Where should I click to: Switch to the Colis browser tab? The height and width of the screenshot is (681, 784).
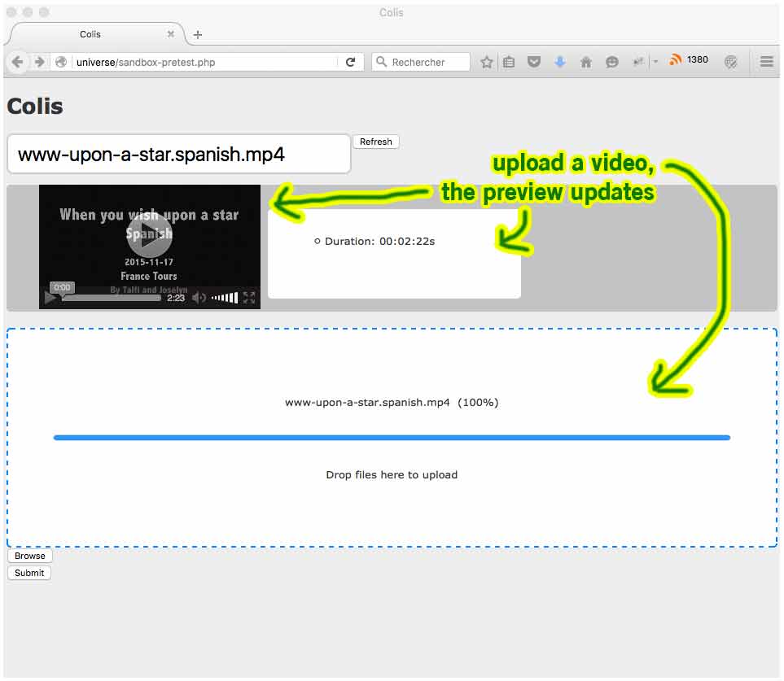tap(90, 34)
